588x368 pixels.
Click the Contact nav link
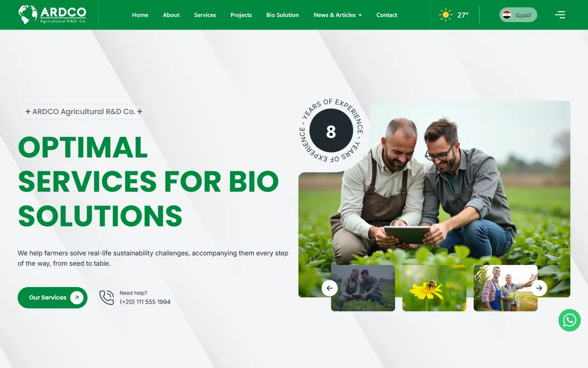coord(386,15)
